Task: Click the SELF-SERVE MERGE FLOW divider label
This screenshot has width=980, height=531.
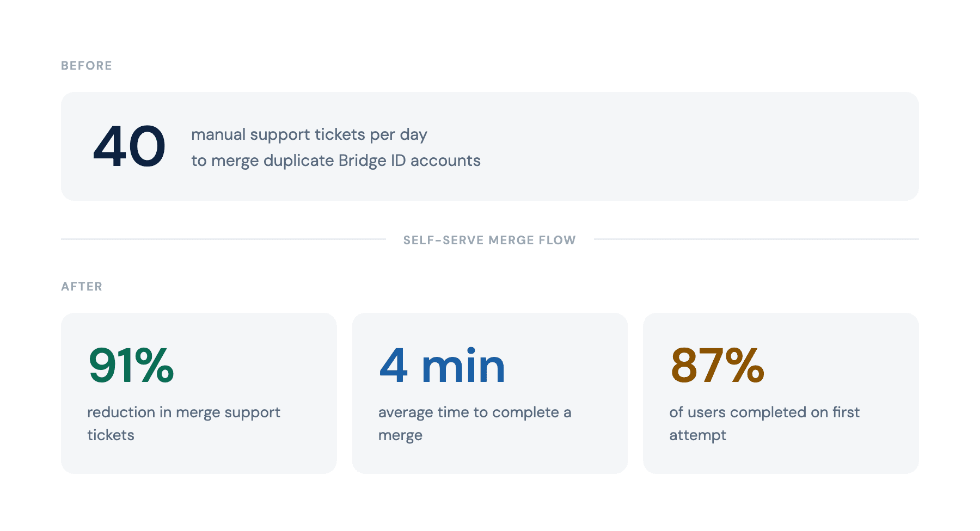Action: coord(489,240)
